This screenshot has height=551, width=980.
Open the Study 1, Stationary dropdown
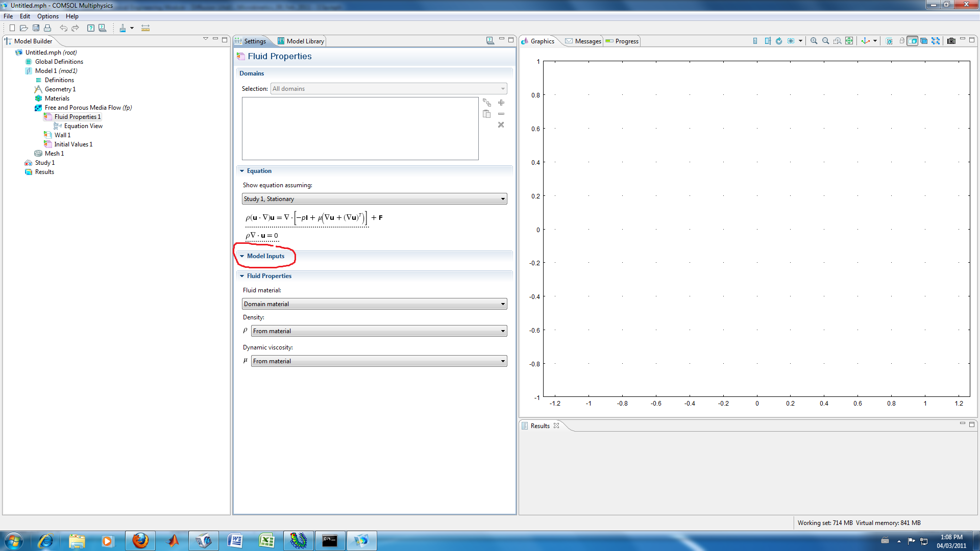[374, 199]
